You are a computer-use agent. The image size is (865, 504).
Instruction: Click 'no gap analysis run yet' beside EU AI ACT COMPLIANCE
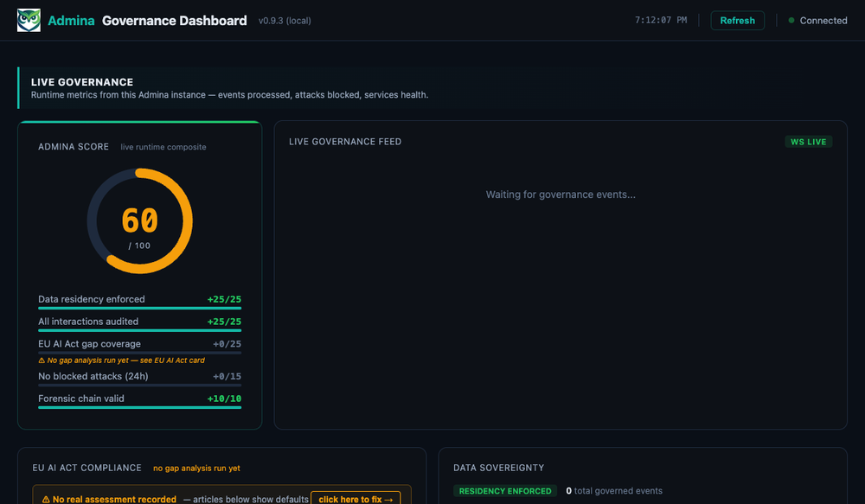196,469
